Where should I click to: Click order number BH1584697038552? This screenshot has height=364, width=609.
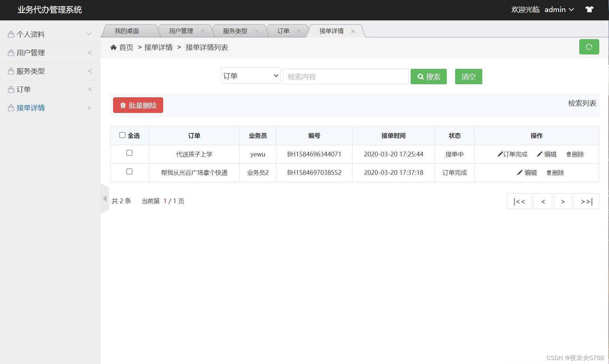click(314, 172)
